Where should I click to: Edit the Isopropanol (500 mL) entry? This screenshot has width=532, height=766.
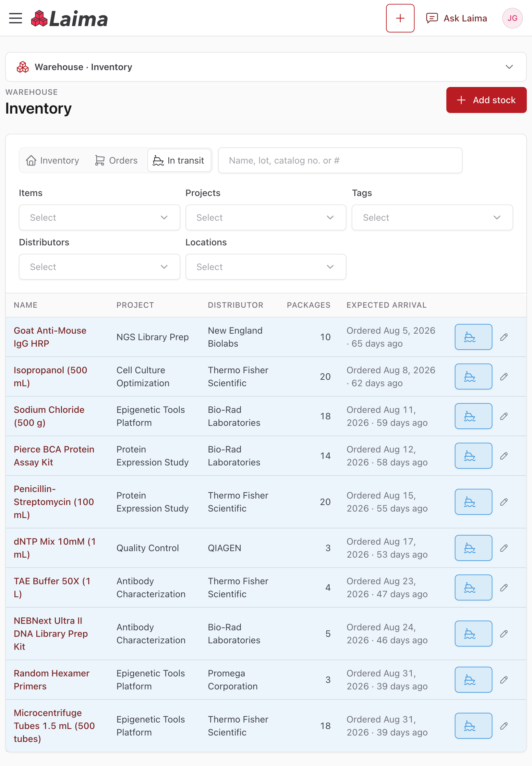tap(504, 377)
